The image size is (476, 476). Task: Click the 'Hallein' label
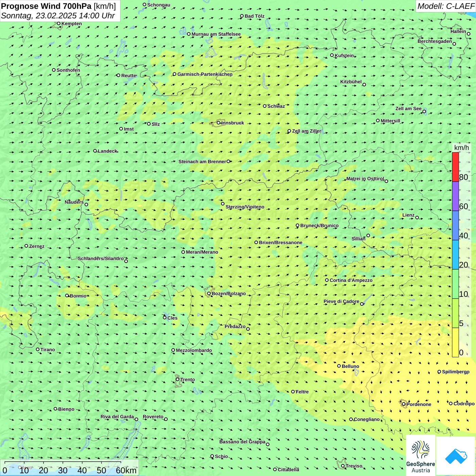point(458,31)
